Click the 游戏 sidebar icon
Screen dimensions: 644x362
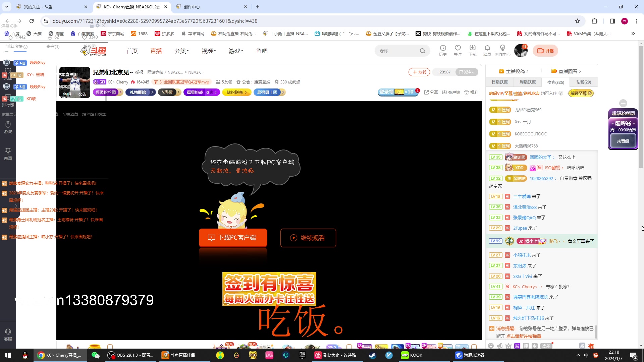[x=8, y=127]
